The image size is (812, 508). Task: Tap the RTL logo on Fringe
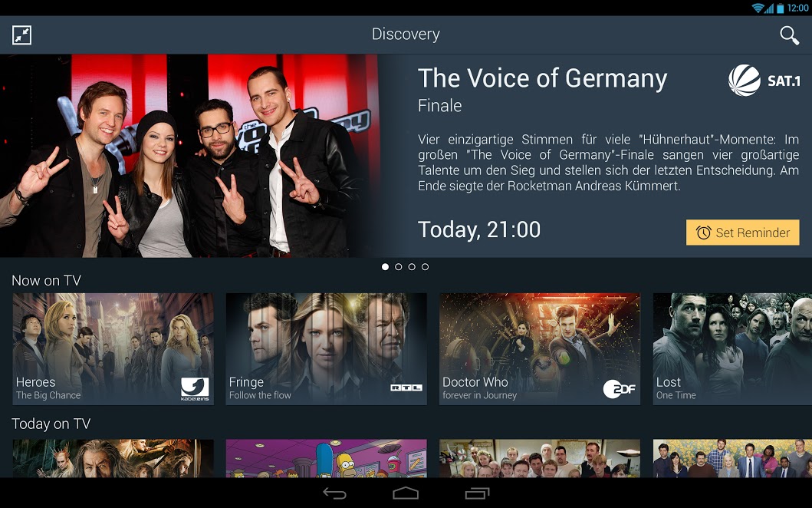point(406,388)
